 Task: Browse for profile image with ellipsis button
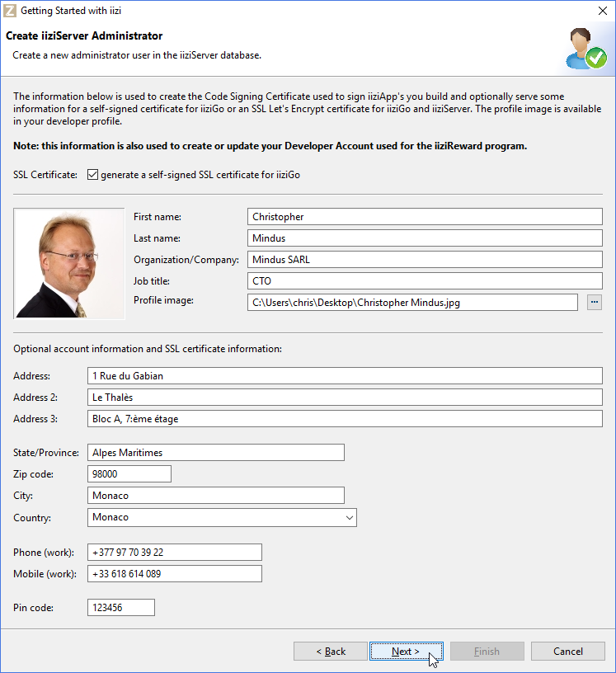click(595, 303)
